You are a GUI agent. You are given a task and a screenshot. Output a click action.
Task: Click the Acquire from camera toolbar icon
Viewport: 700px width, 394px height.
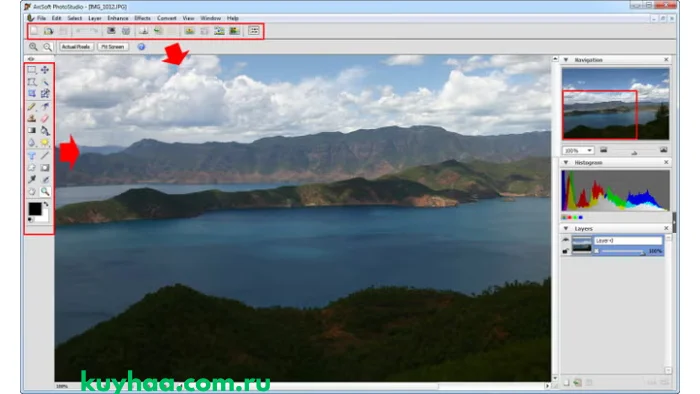(x=111, y=31)
